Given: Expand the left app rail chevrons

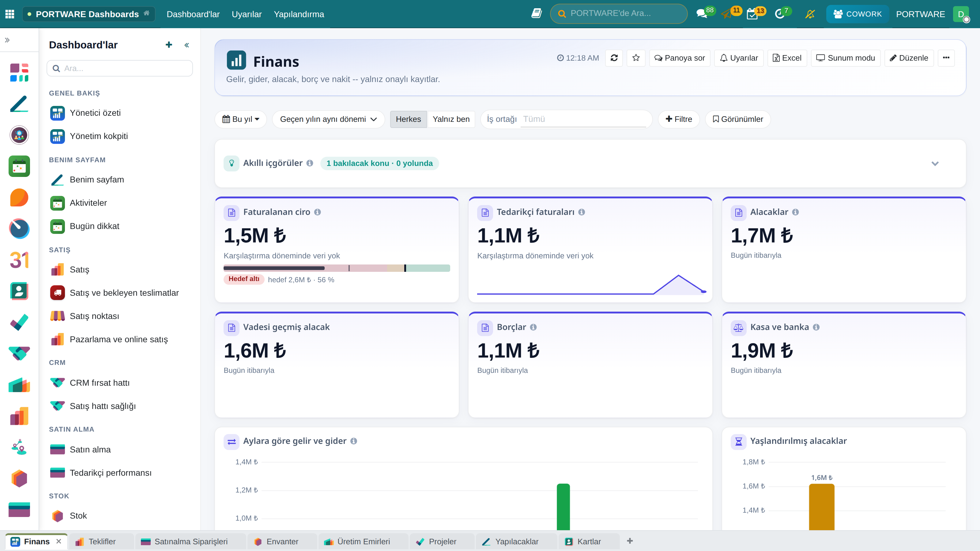Looking at the screenshot, I should (7, 40).
